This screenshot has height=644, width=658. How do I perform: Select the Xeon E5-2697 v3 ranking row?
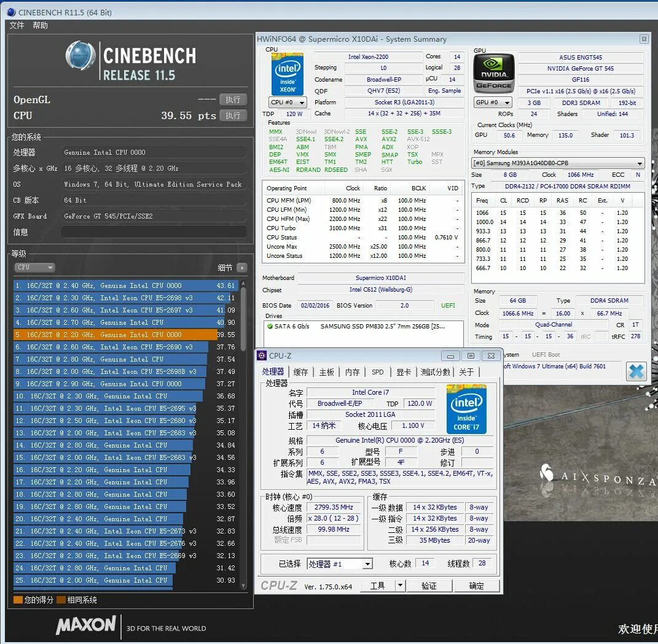(125, 310)
